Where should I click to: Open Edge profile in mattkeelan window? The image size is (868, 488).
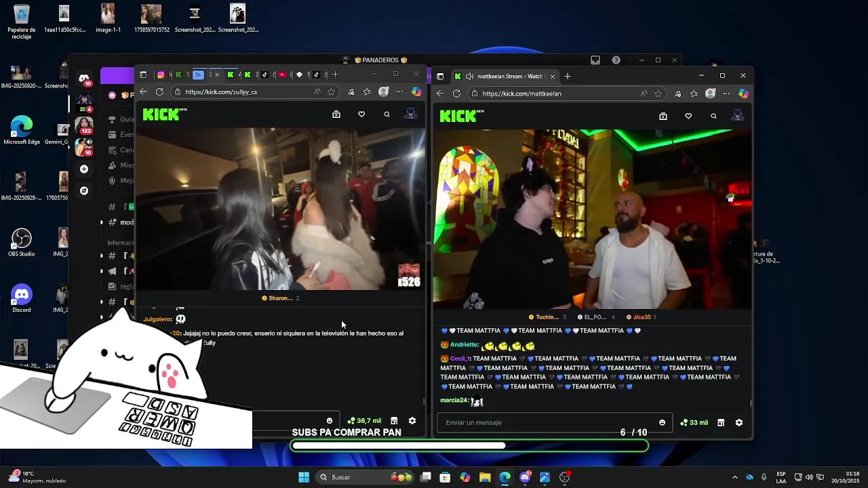(710, 94)
